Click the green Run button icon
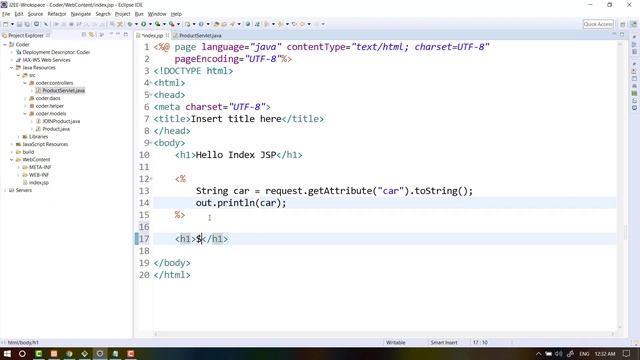This screenshot has height=360, width=640. click(144, 24)
